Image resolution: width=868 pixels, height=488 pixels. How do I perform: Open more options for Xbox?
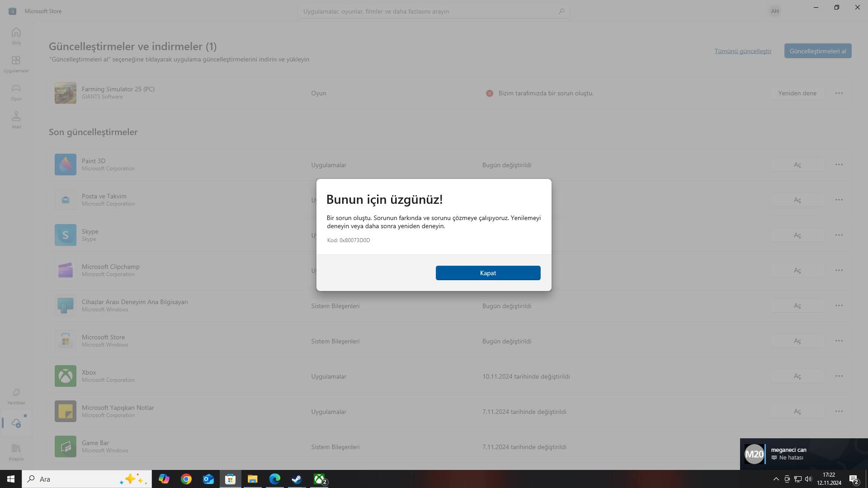839,376
